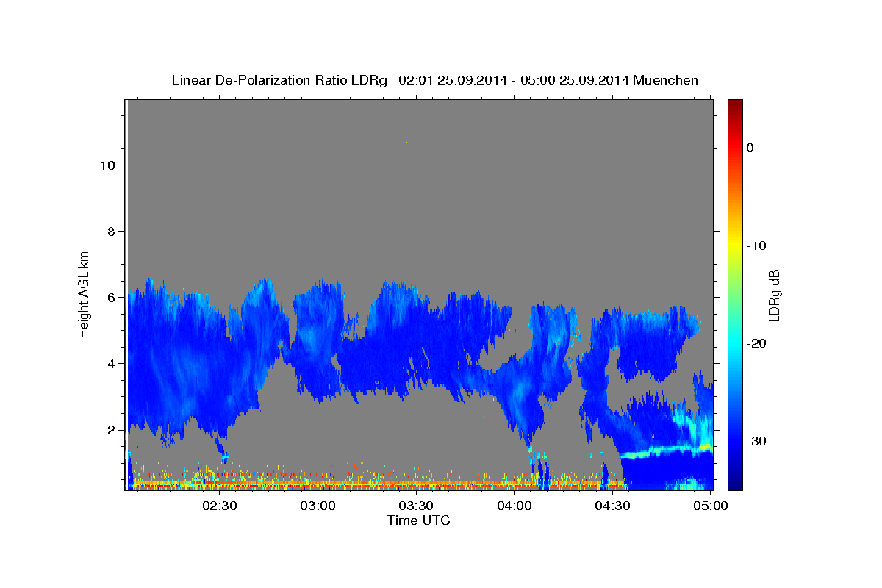Click the height tick label 10
The height and width of the screenshot is (588, 882).
[x=107, y=165]
